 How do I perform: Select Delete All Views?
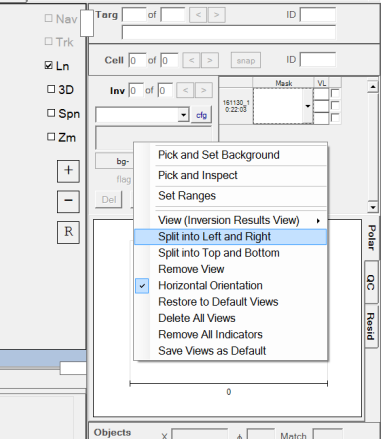point(231,318)
